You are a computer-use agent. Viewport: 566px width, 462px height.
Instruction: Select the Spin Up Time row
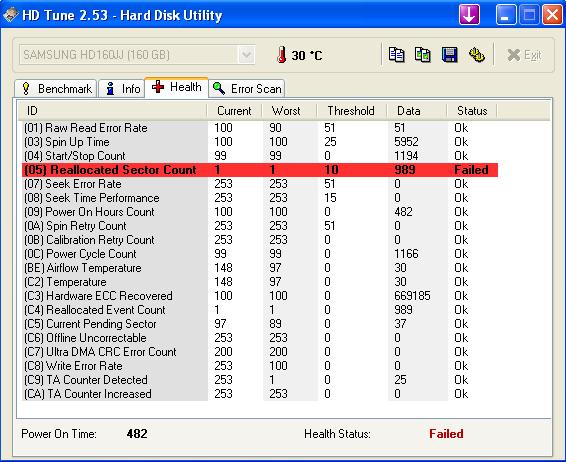click(260, 142)
